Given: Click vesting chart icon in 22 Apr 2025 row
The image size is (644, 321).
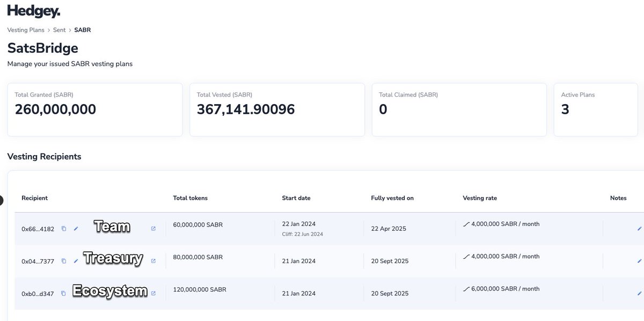Looking at the screenshot, I should [x=466, y=224].
